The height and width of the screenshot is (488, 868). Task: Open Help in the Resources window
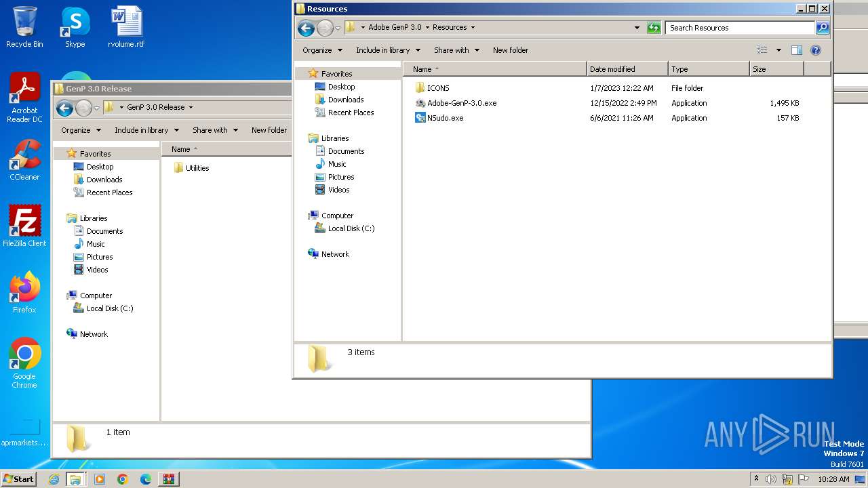pos(816,50)
